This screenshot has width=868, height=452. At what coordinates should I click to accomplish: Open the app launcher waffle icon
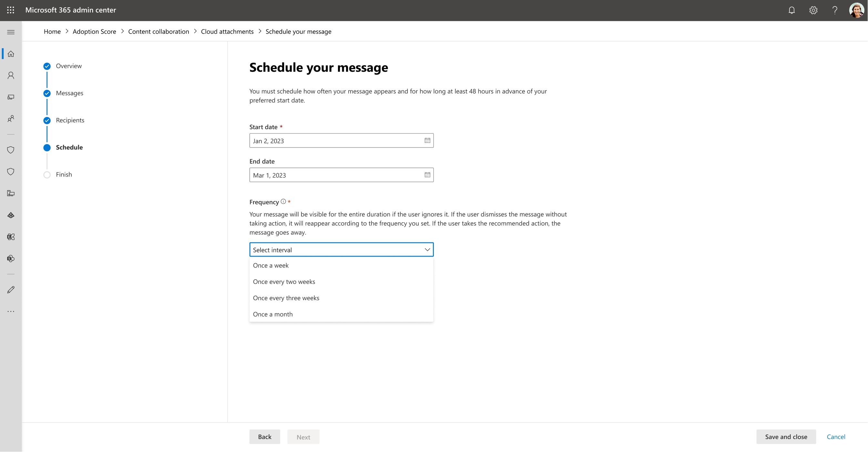click(x=10, y=10)
